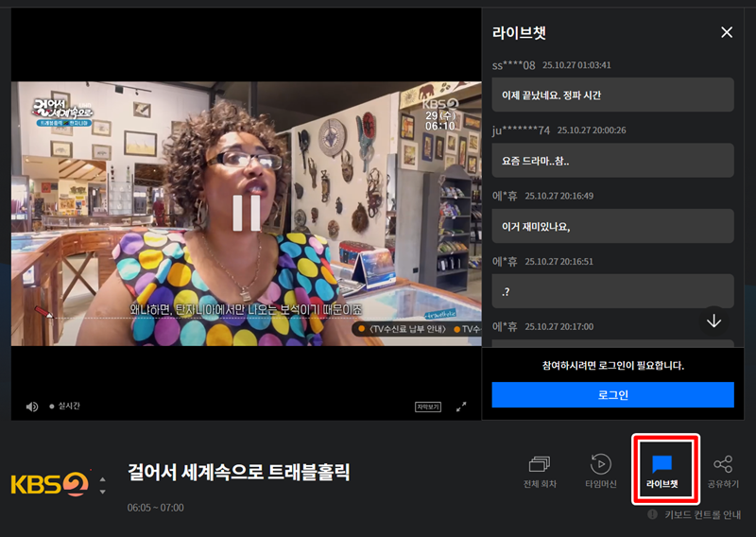This screenshot has height=537, width=756.
Task: Click username ju*******74 in chat
Action: point(521,130)
